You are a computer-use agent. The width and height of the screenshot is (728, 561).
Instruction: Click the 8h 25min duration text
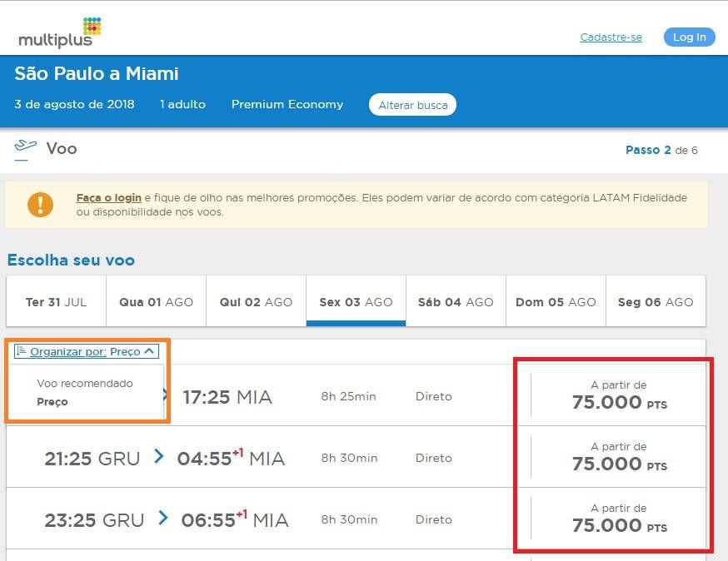(349, 396)
